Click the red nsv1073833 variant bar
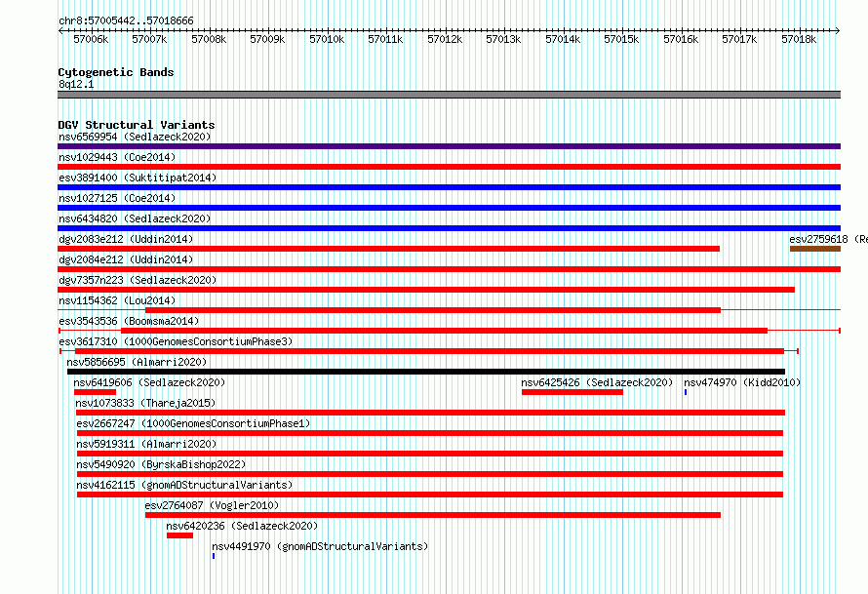Image resolution: width=868 pixels, height=594 pixels. 431,413
